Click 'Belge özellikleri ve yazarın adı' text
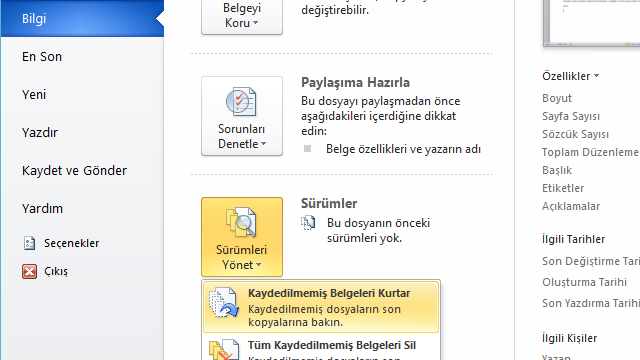The height and width of the screenshot is (360, 640). 403,149
